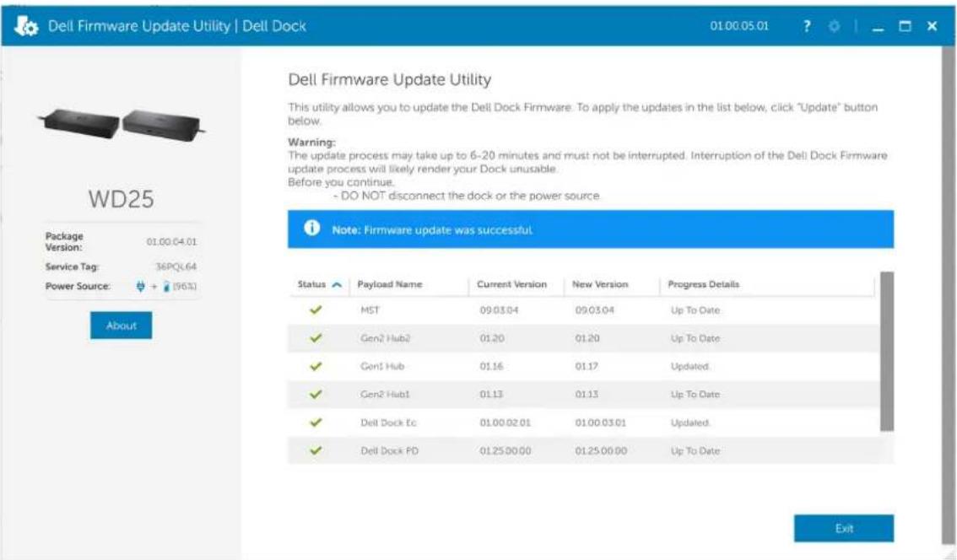Minimize the Dell Firmware Update window
957x560 pixels.
point(878,28)
